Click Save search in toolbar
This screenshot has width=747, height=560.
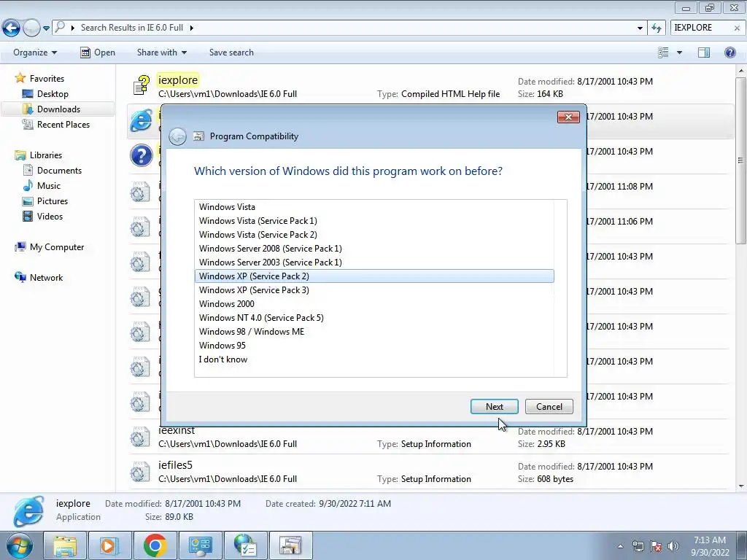tap(231, 52)
